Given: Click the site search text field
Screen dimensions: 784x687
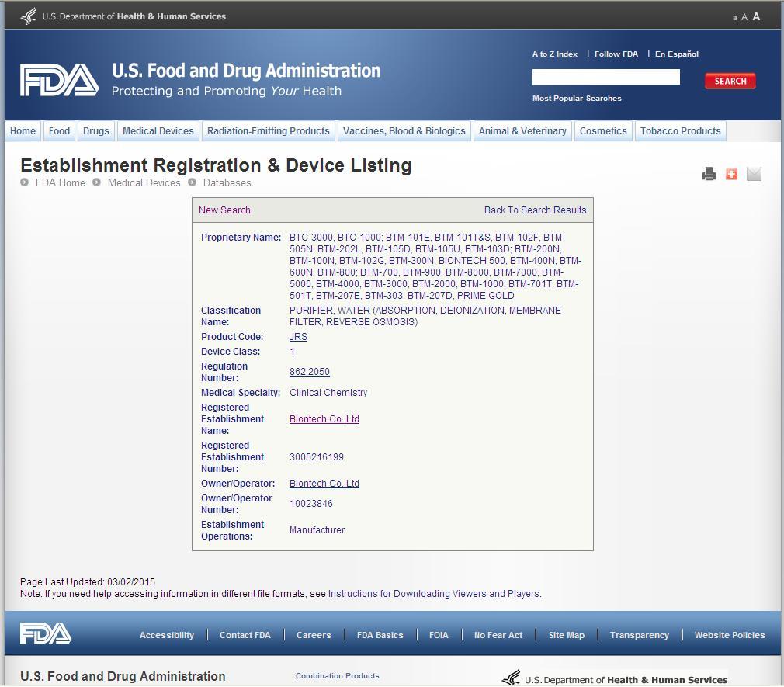Looking at the screenshot, I should coord(605,77).
